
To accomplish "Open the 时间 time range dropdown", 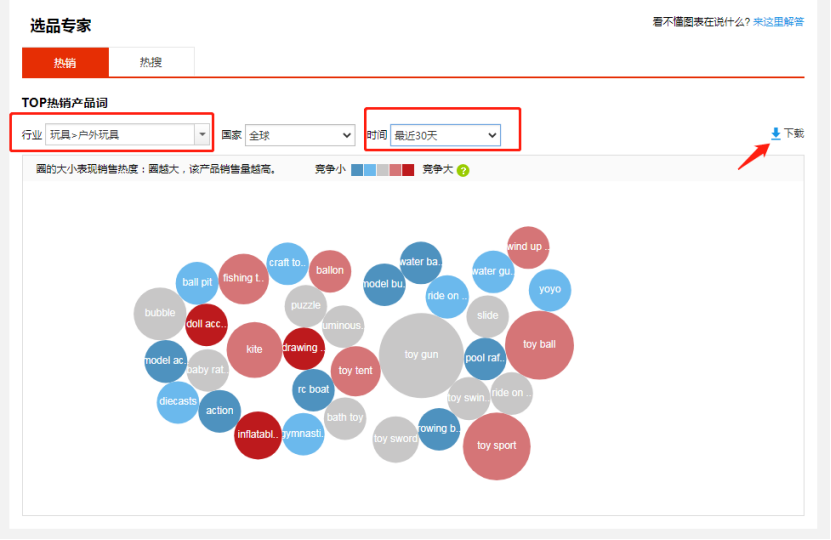I will click(x=445, y=135).
